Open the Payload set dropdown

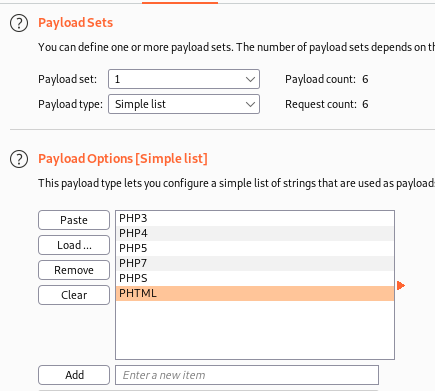(184, 79)
